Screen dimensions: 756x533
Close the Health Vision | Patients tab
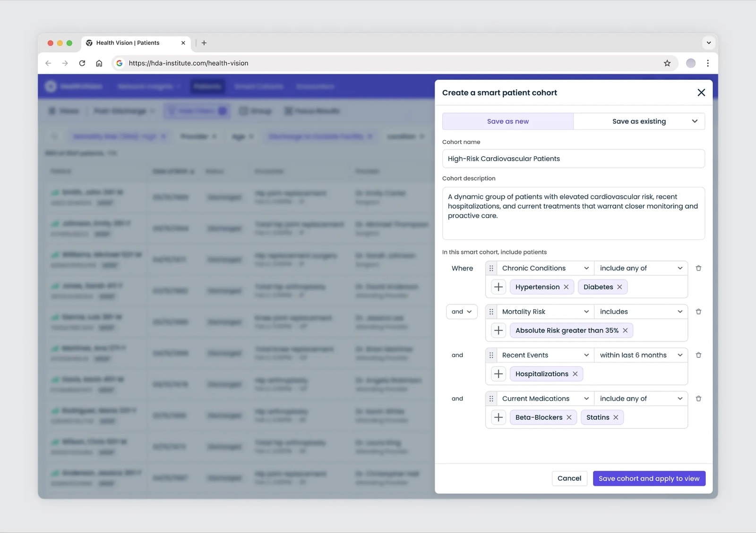point(183,43)
